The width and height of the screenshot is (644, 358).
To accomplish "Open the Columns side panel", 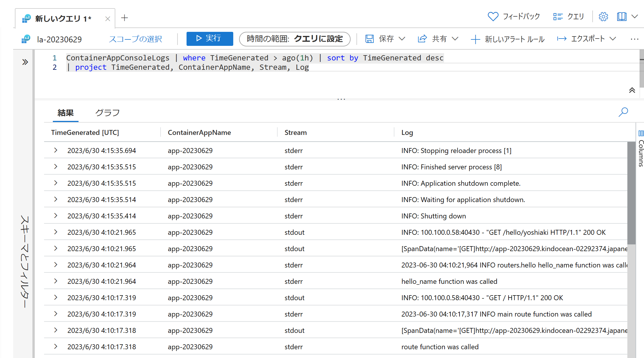I will point(641,149).
